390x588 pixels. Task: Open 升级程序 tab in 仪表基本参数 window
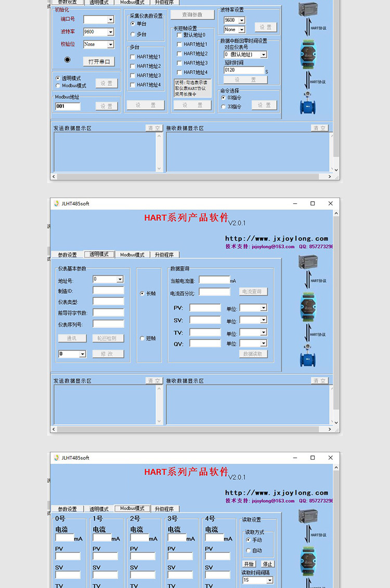click(x=164, y=255)
